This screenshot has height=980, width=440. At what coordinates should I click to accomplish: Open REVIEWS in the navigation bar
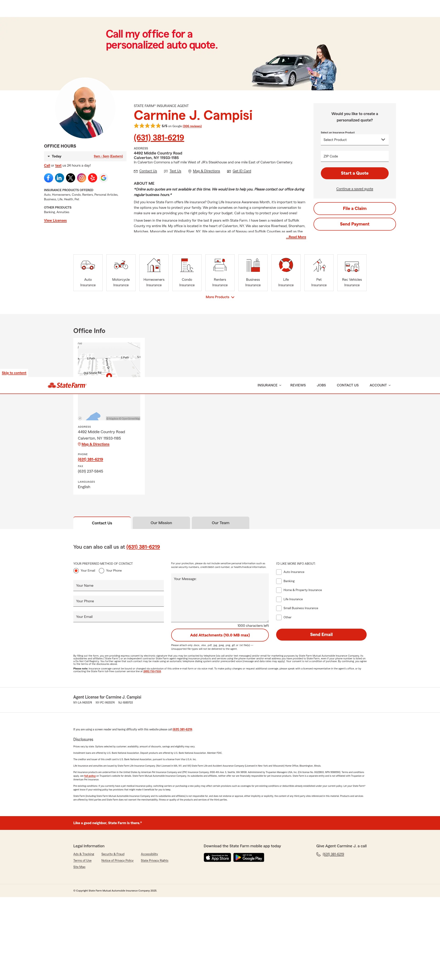click(298, 385)
